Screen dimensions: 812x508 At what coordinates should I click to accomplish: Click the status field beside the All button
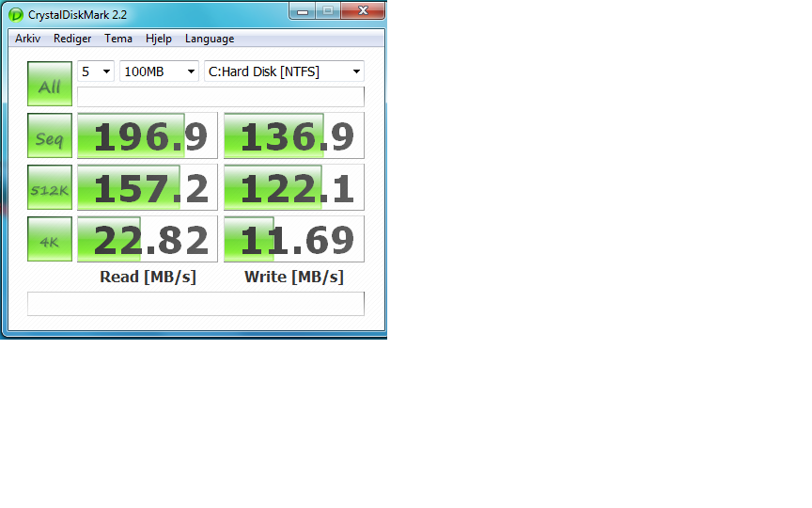pos(221,97)
